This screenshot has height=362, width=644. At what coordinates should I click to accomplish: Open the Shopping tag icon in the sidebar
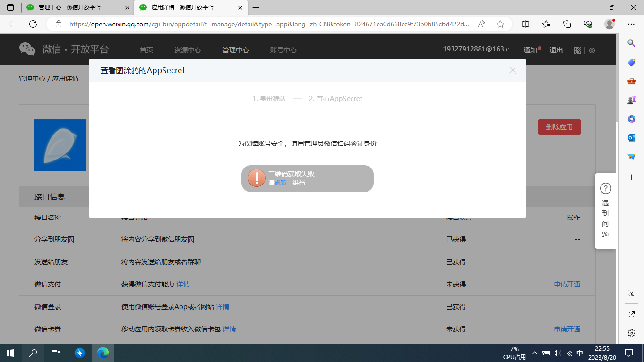point(632,62)
